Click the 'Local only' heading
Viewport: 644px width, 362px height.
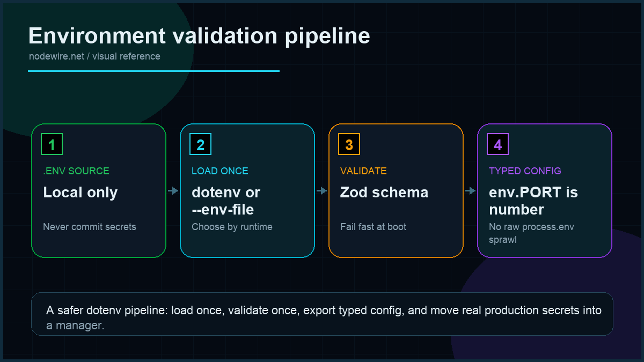tap(80, 193)
